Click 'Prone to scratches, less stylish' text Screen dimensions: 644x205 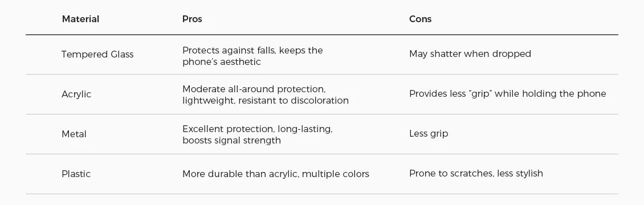[476, 174]
